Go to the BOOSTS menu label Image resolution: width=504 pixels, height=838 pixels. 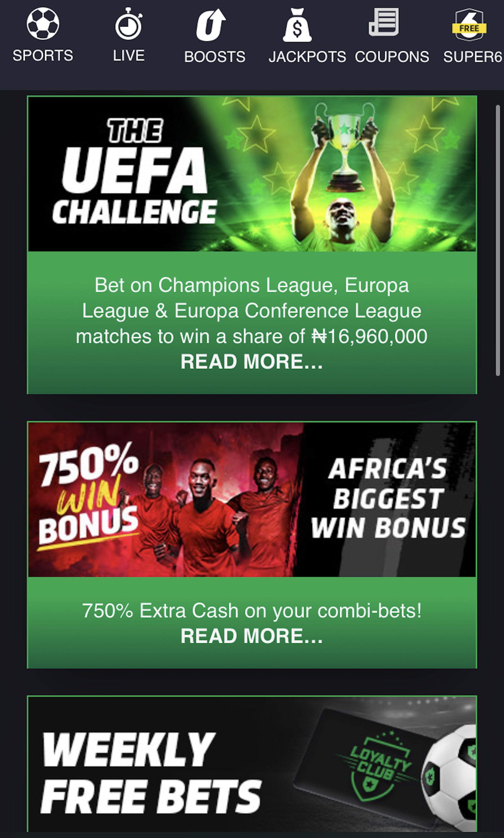(x=215, y=56)
